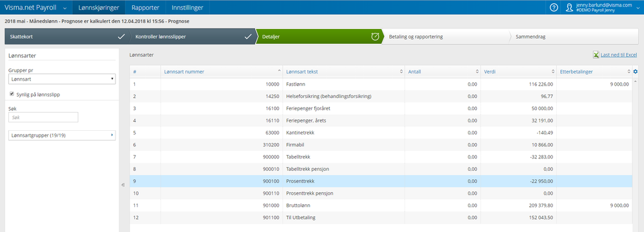Select the Firmabil row

pos(381,145)
